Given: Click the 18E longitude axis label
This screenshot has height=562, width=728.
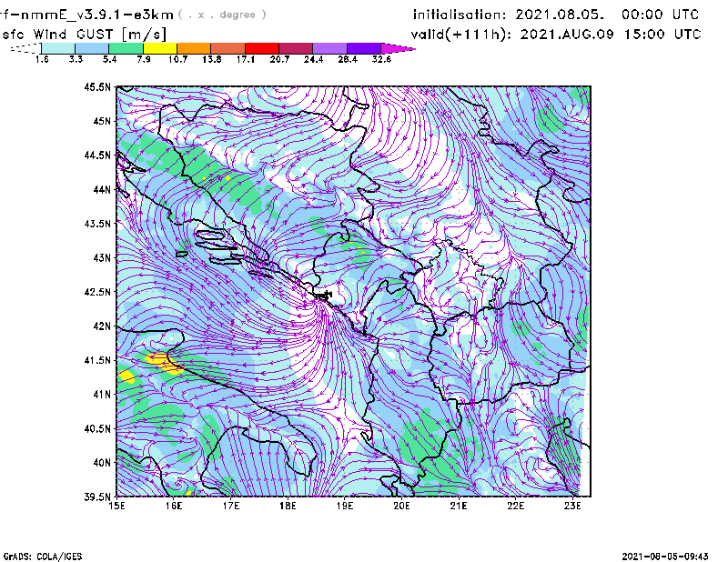Looking at the screenshot, I should click(x=288, y=506).
